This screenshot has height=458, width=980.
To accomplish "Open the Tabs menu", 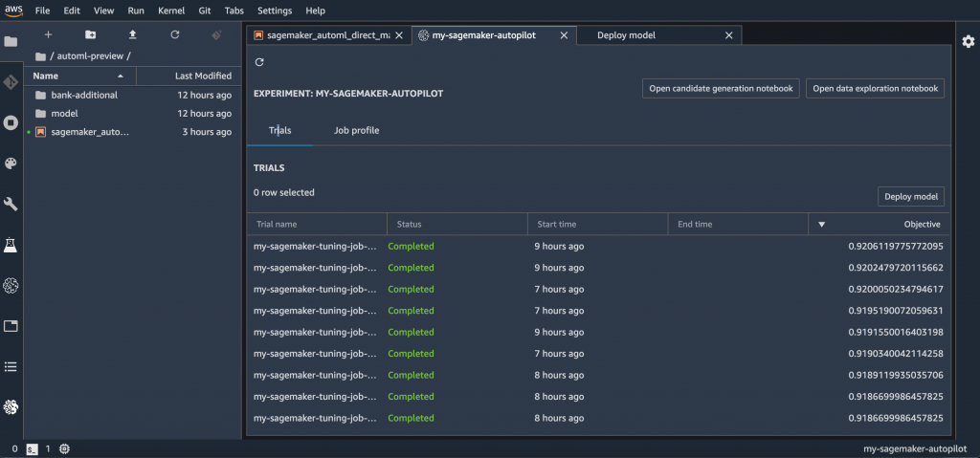I will 234,11.
